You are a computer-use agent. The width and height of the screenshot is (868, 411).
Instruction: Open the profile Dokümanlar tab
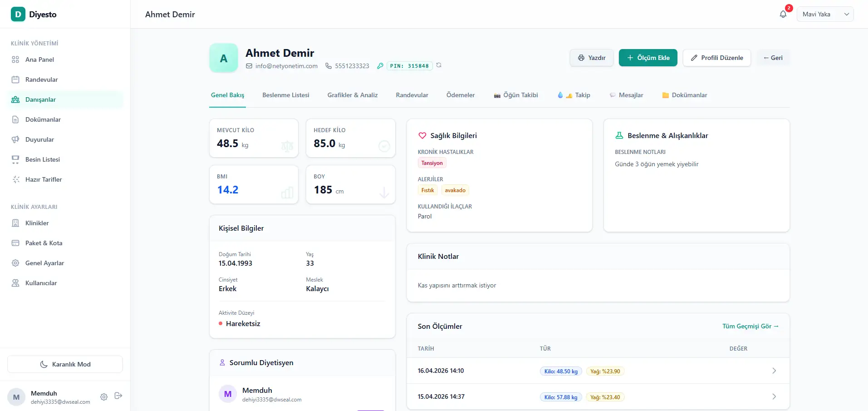[685, 95]
